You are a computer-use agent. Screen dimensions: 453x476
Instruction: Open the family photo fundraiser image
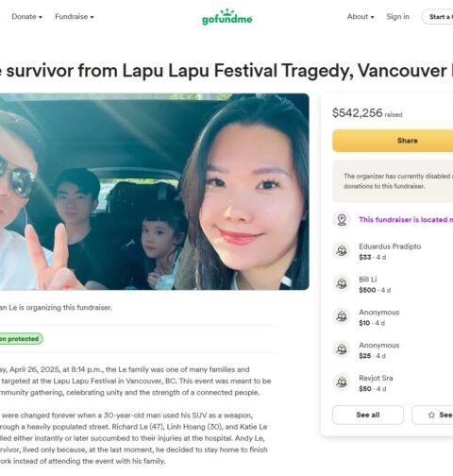pyautogui.click(x=154, y=192)
